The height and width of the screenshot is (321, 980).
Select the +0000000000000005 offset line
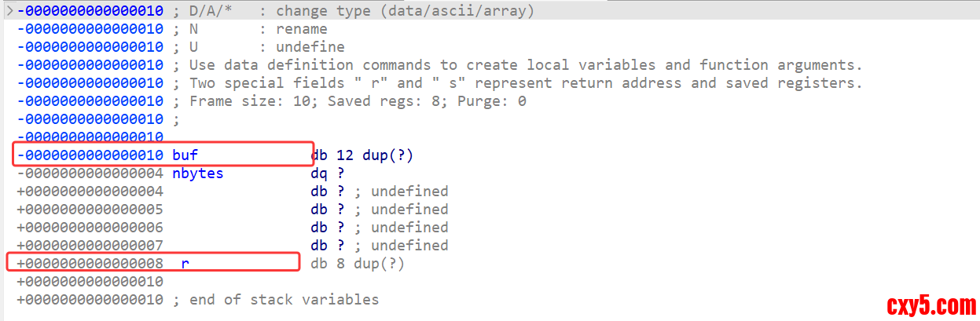click(x=90, y=209)
